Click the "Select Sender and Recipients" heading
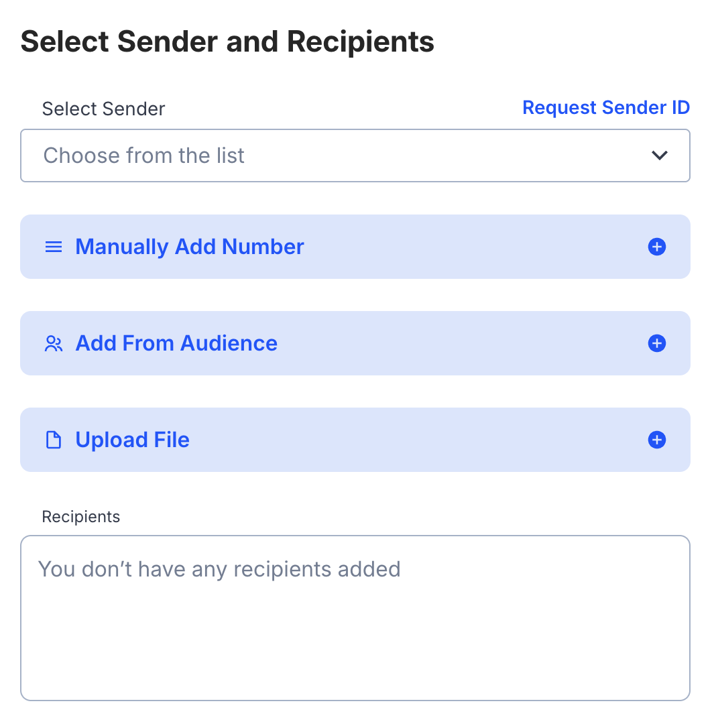The image size is (712, 728). point(227,42)
